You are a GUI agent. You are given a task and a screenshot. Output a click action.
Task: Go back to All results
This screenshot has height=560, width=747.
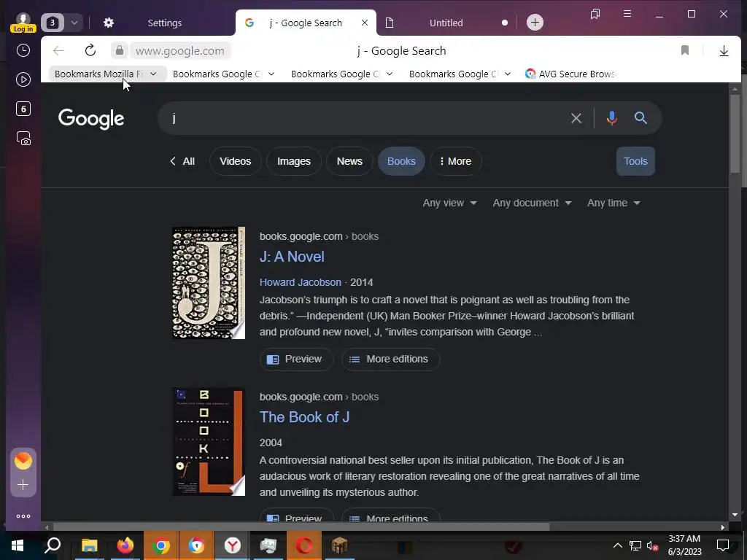pyautogui.click(x=182, y=161)
